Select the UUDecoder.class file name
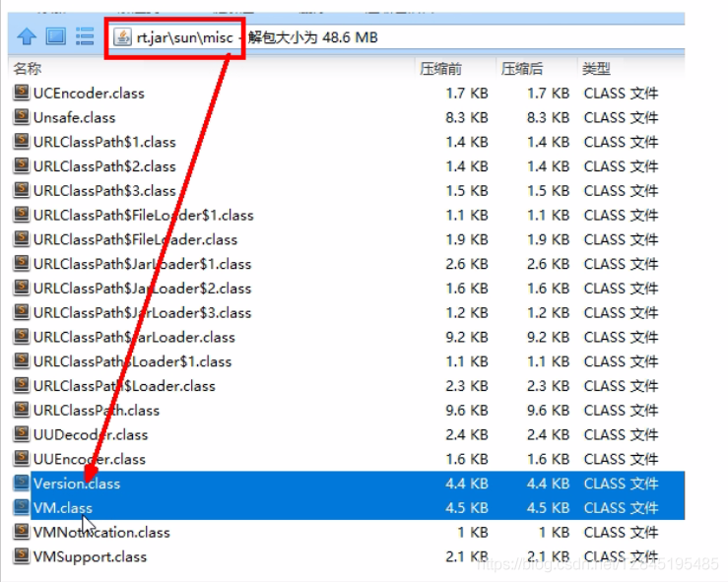 tap(91, 434)
